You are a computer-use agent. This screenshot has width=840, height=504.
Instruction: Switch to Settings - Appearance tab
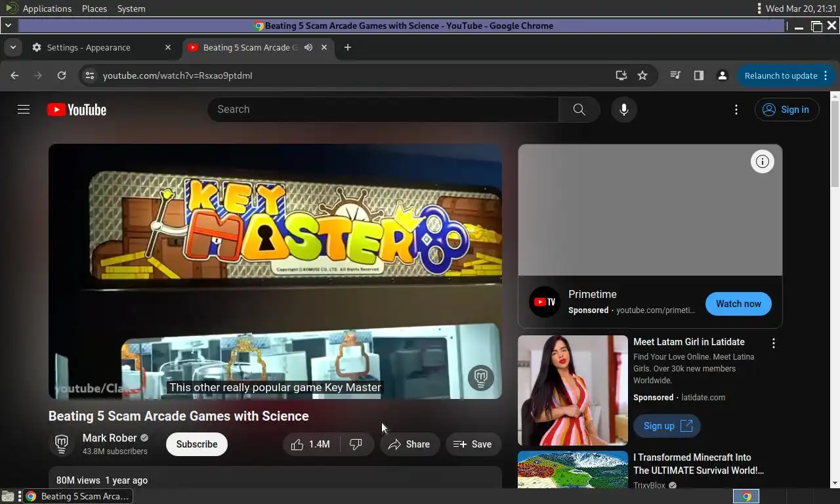(x=101, y=47)
